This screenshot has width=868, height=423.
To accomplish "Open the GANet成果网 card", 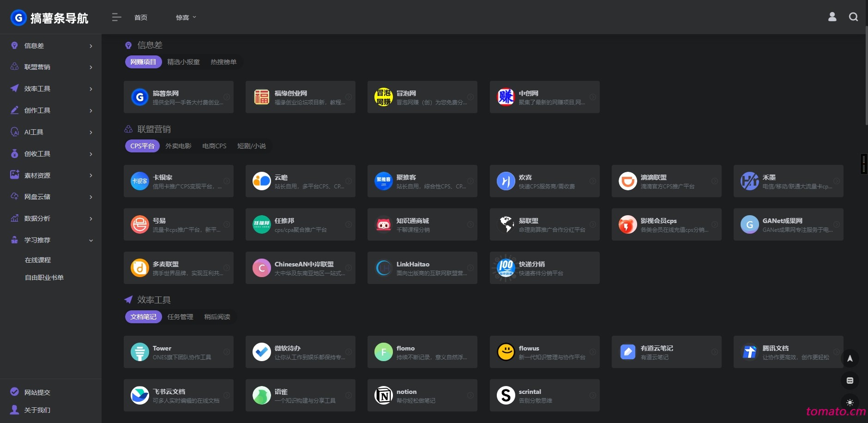I will (788, 224).
